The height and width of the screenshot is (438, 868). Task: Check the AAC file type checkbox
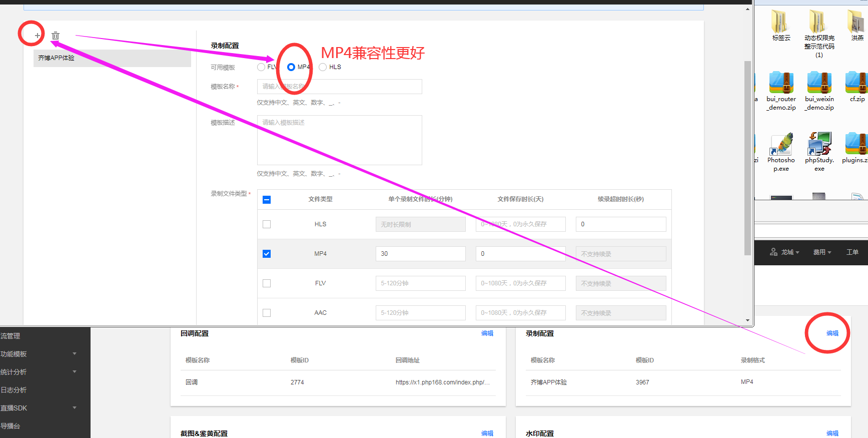[267, 313]
